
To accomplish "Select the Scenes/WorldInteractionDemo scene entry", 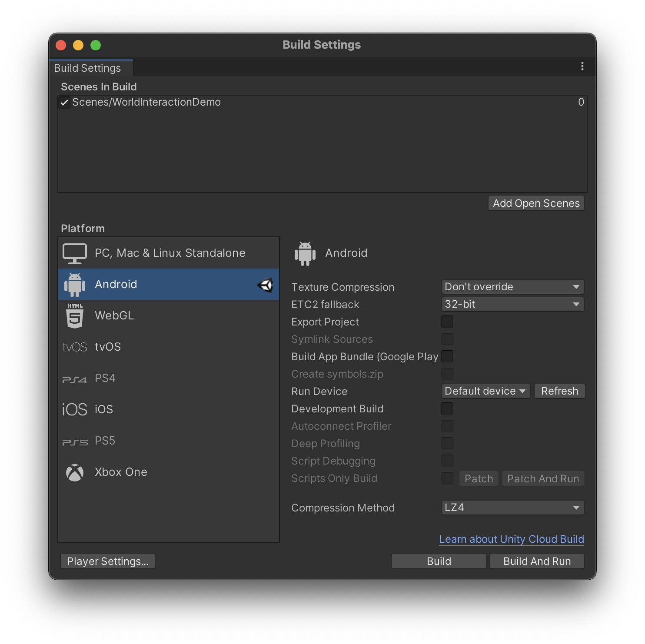I will (322, 102).
